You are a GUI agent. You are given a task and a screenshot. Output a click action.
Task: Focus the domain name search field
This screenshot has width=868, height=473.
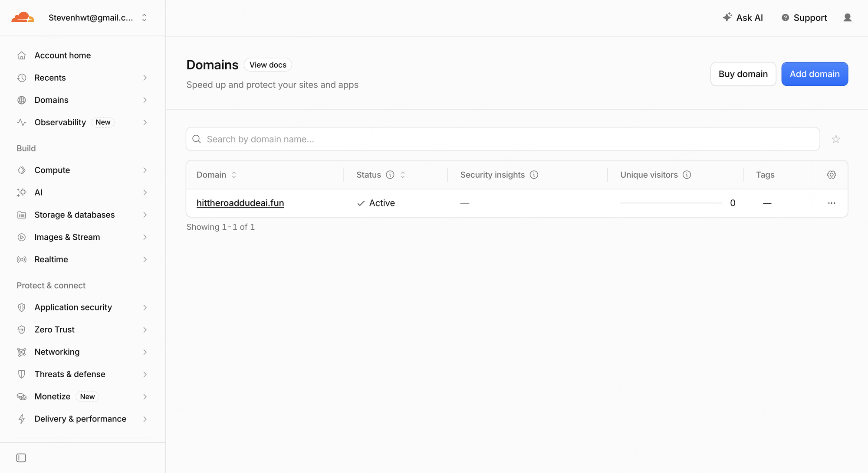coord(503,139)
